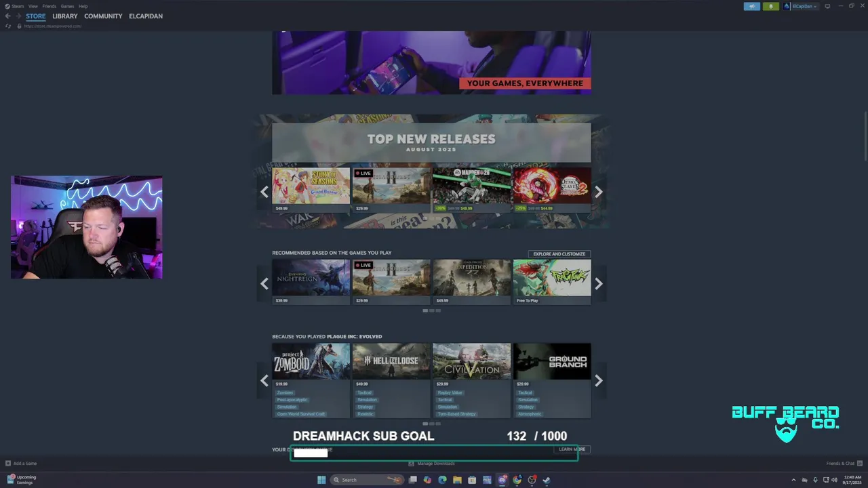Viewport: 868px width, 488px height.
Task: Open Madden 26 game thumbnail
Action: point(471,186)
